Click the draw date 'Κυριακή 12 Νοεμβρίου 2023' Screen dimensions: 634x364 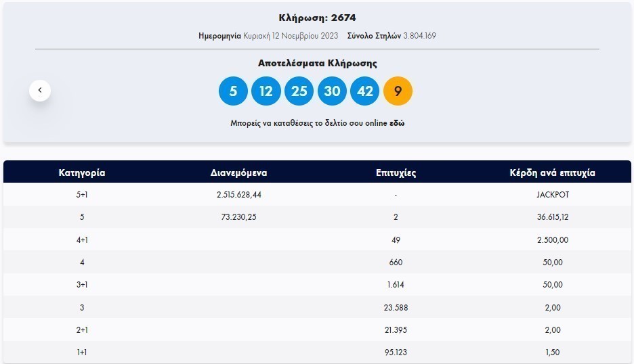pyautogui.click(x=291, y=35)
